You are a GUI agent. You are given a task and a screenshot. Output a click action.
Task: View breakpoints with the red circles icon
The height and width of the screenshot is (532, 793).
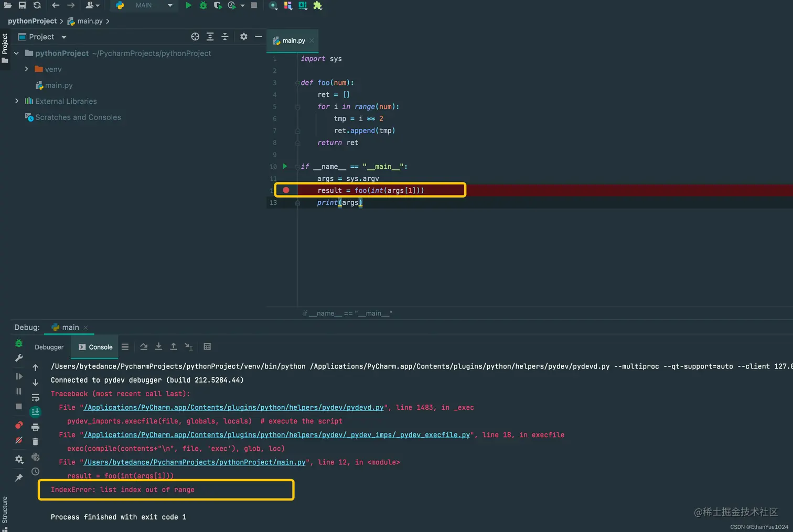19,425
